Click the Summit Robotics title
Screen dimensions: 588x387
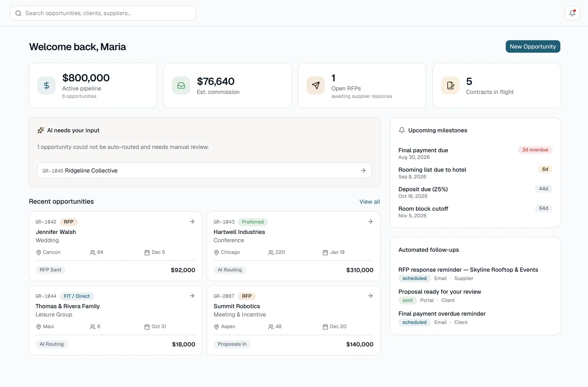[237, 306]
